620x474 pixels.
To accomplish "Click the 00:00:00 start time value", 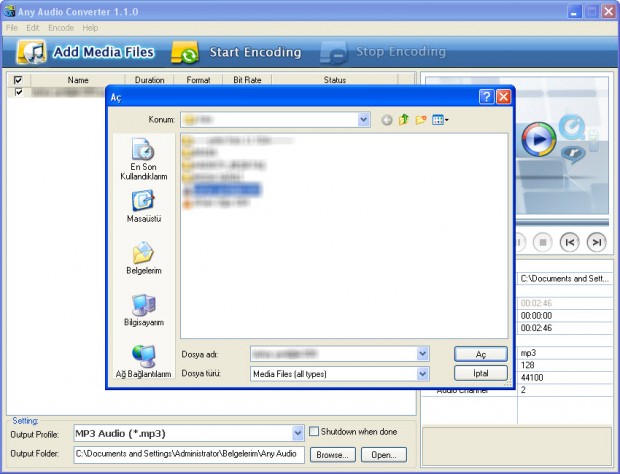I will click(x=536, y=315).
